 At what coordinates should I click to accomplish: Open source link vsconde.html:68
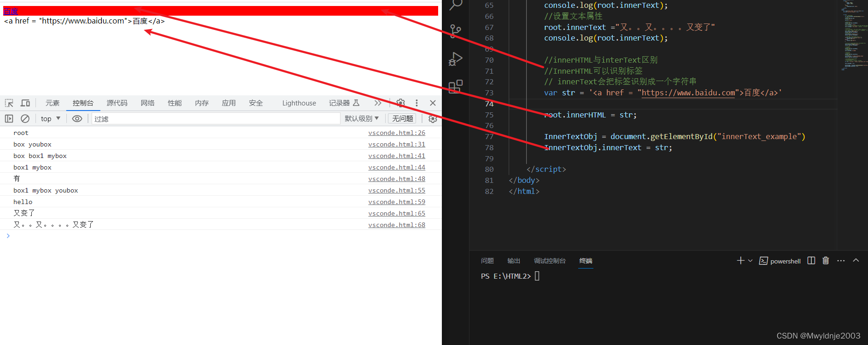click(x=397, y=225)
